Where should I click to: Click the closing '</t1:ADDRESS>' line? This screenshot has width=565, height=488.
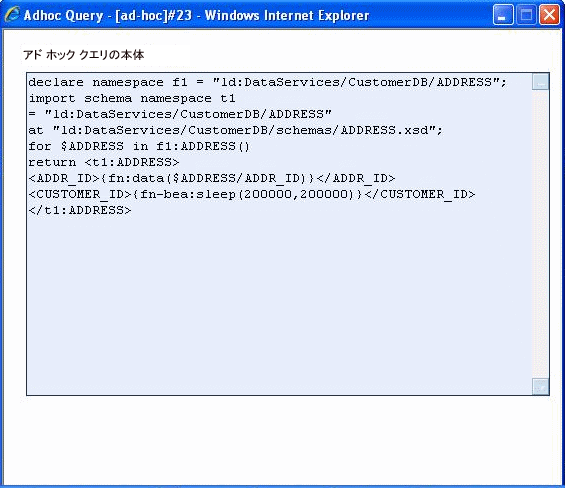[80, 210]
